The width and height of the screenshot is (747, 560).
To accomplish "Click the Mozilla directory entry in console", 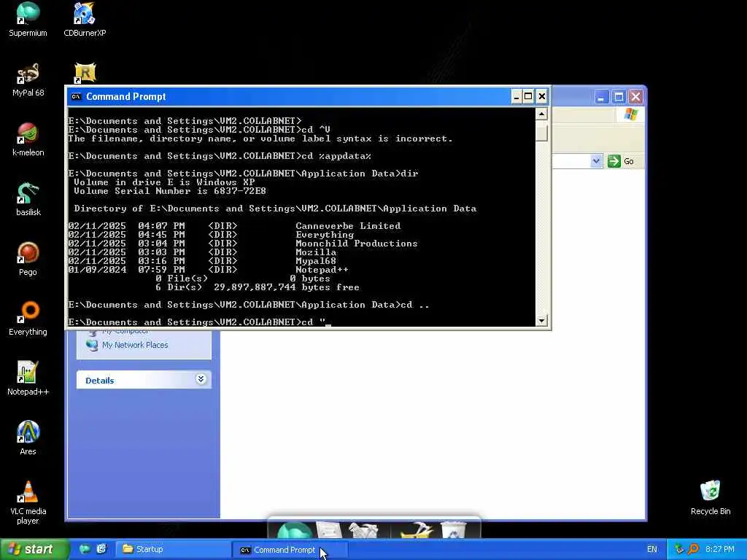I will (316, 252).
